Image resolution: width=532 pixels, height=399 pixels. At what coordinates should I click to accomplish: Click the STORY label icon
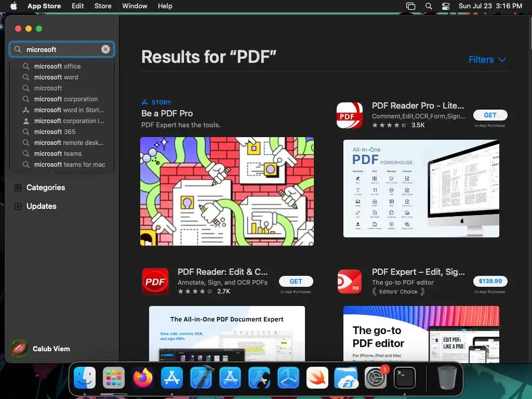point(144,102)
